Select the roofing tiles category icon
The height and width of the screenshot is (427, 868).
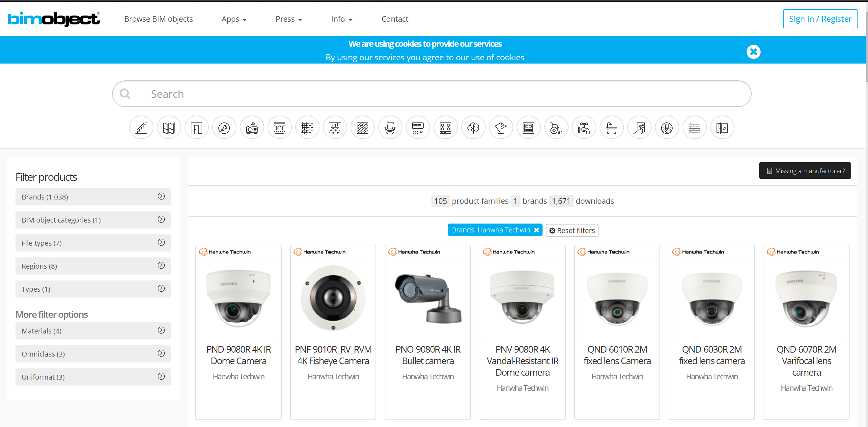(169, 128)
